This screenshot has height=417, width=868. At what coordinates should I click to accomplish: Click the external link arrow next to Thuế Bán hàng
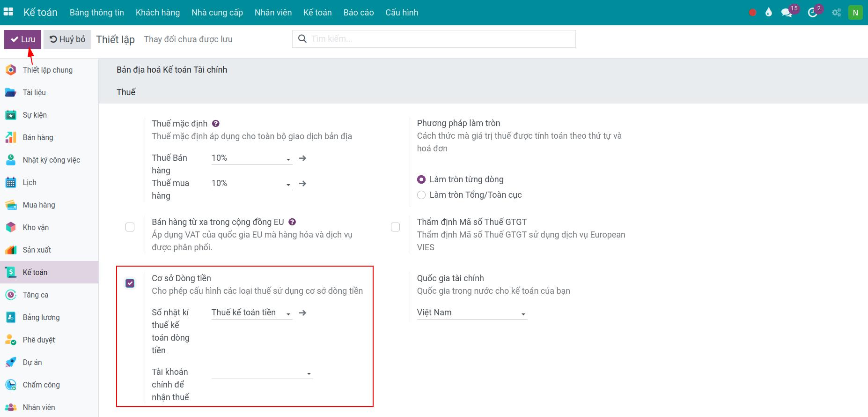[x=302, y=158]
